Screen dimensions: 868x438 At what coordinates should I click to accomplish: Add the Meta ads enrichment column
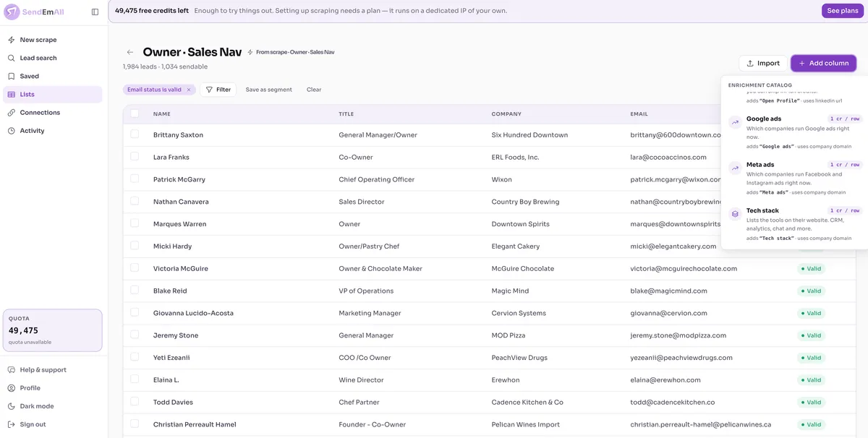794,178
